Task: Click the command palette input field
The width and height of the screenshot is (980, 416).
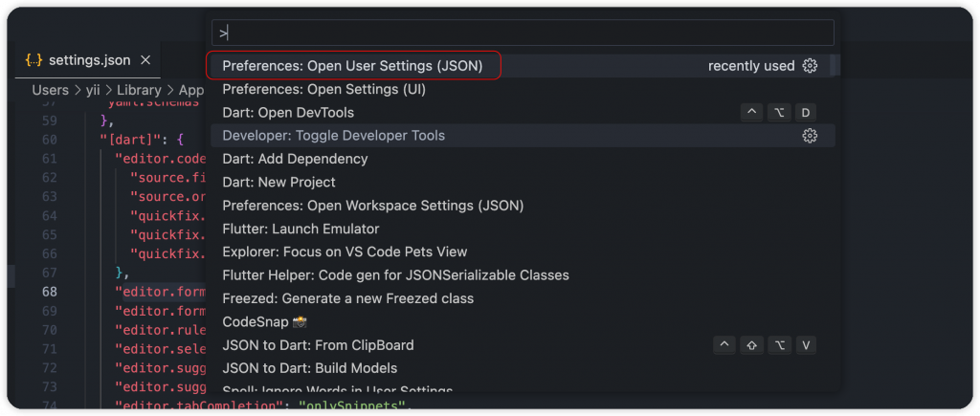Action: point(523,33)
